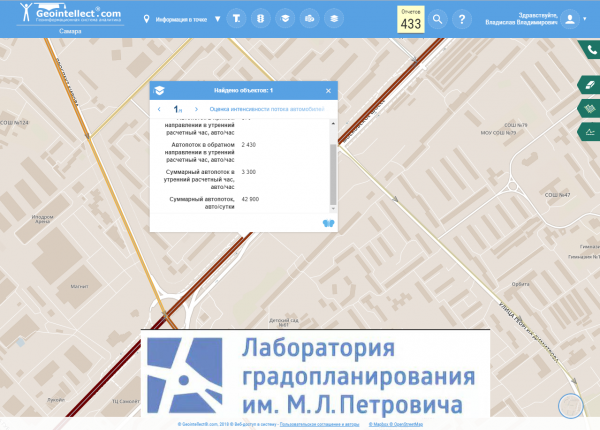Image resolution: width=600 pixels, height=430 pixels.
Task: Open the traffic light toolbar icon
Action: (x=261, y=18)
